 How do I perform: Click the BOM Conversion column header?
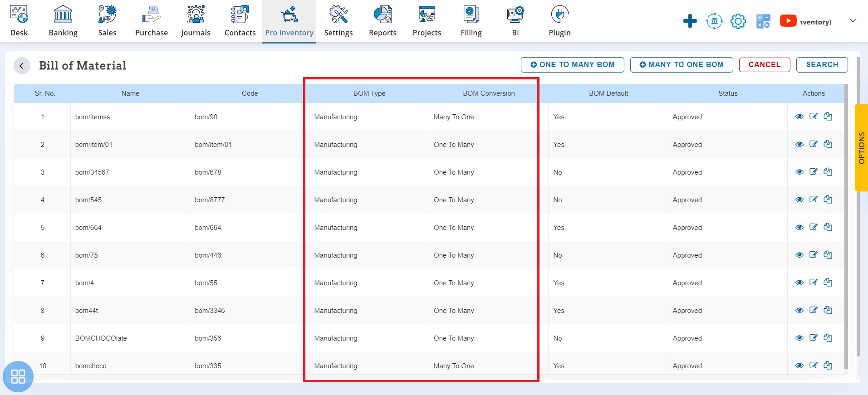click(x=489, y=93)
